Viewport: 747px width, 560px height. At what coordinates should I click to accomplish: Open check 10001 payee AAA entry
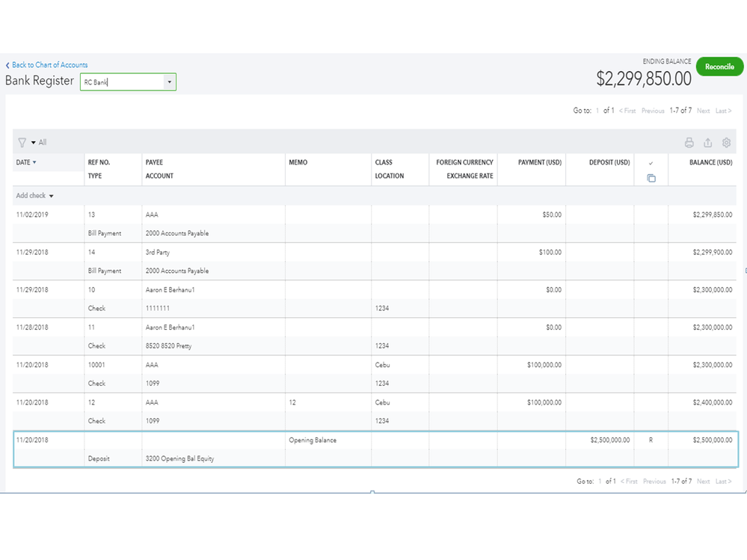[x=152, y=365]
